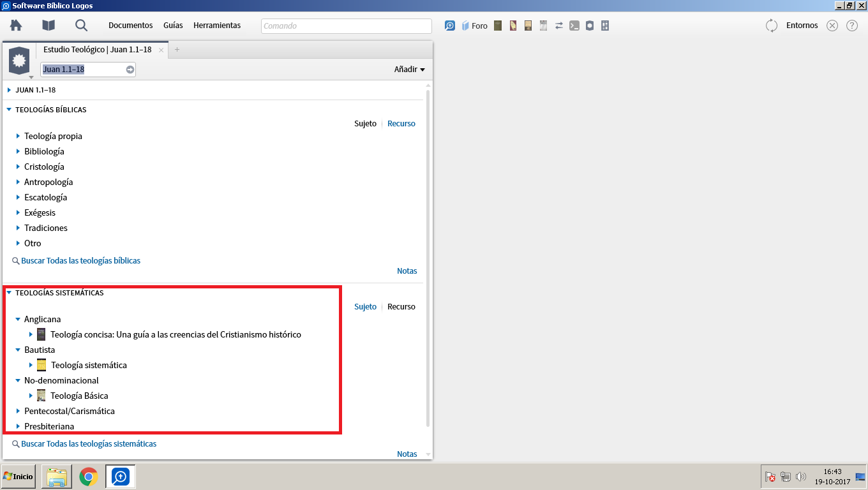Open the command terminal shortcut icon
The height and width of the screenshot is (490, 868).
(574, 26)
